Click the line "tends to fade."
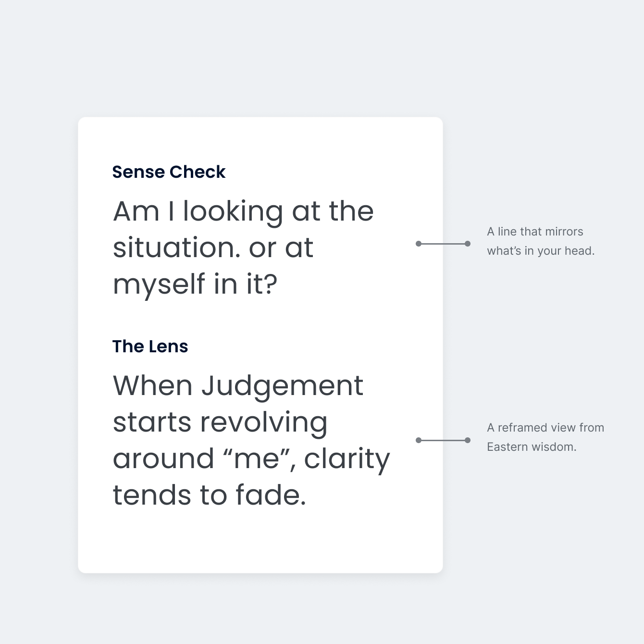 click(x=209, y=495)
